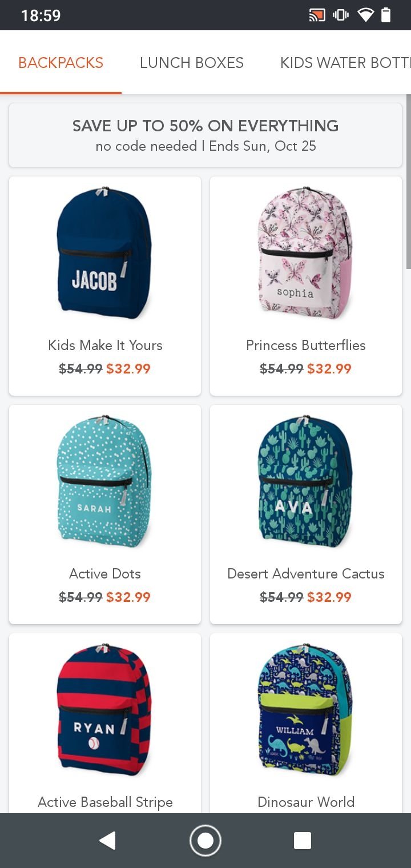Tap the Android back navigation icon
411x868 pixels.
pos(107,841)
